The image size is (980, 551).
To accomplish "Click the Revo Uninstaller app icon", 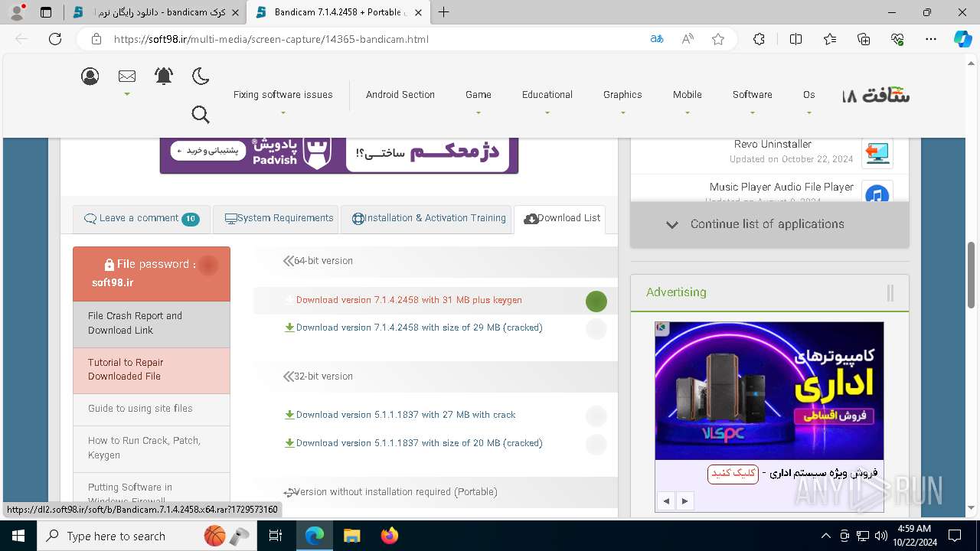I will click(x=877, y=152).
